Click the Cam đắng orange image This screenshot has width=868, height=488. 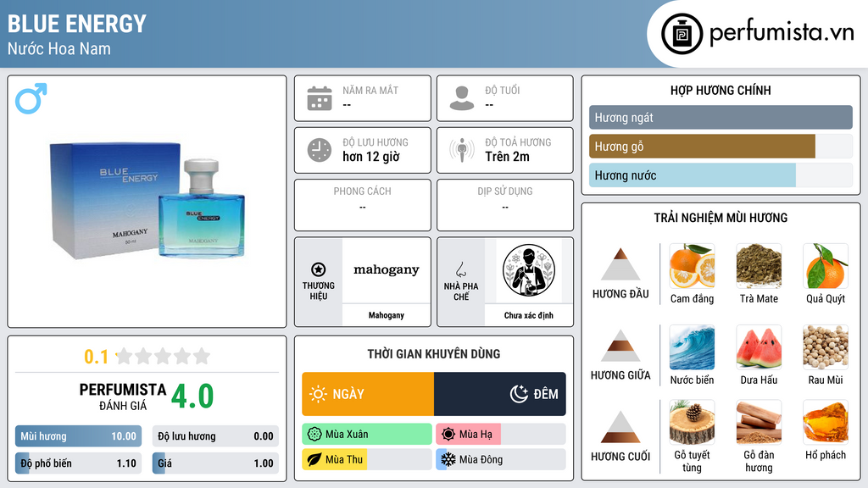coord(692,266)
